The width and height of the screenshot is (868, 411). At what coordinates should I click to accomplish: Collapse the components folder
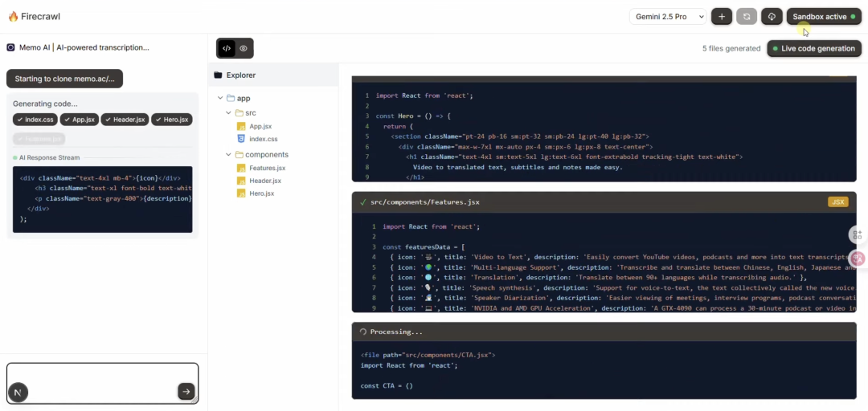(x=228, y=155)
